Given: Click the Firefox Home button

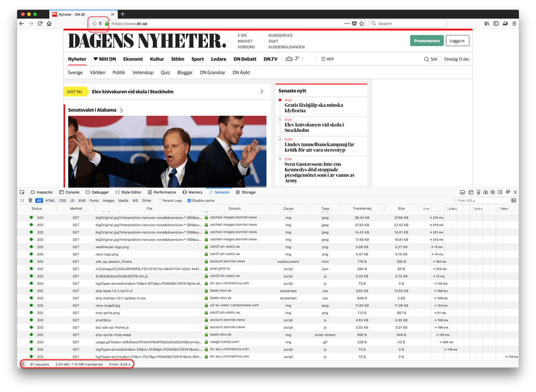Looking at the screenshot, I should click(49, 24).
